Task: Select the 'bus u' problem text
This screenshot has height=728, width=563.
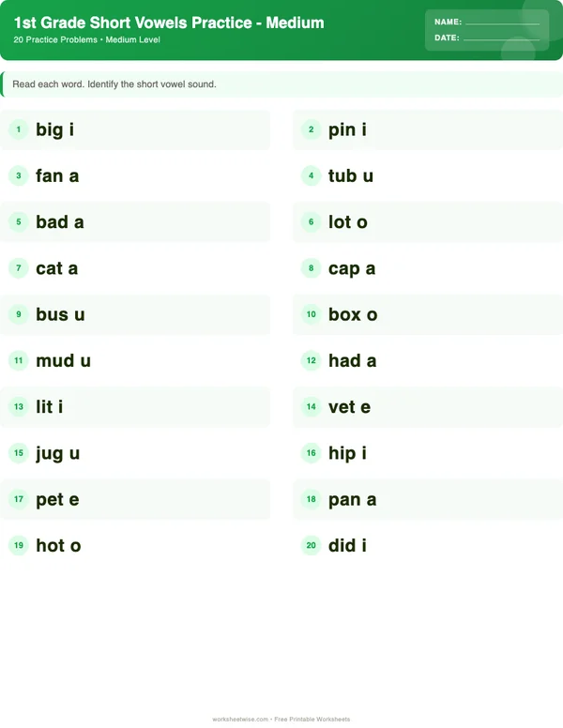Action: point(60,314)
